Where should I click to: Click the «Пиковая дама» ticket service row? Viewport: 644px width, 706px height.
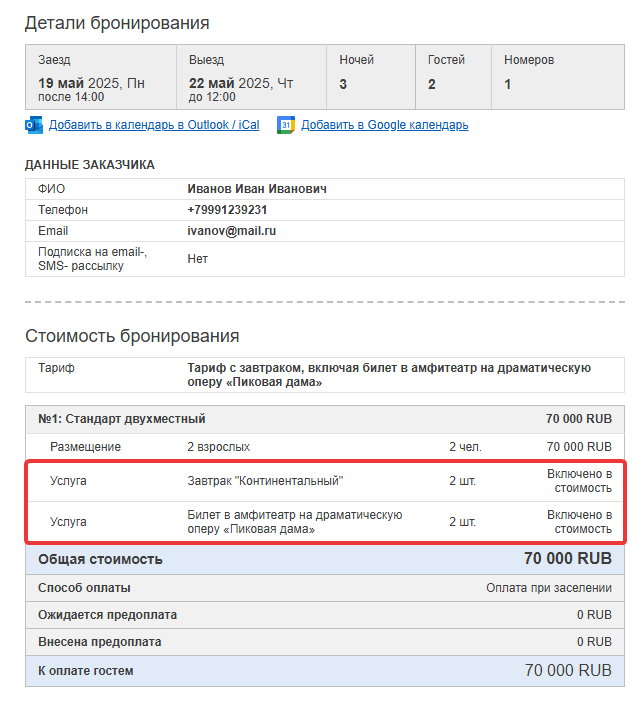point(325,522)
